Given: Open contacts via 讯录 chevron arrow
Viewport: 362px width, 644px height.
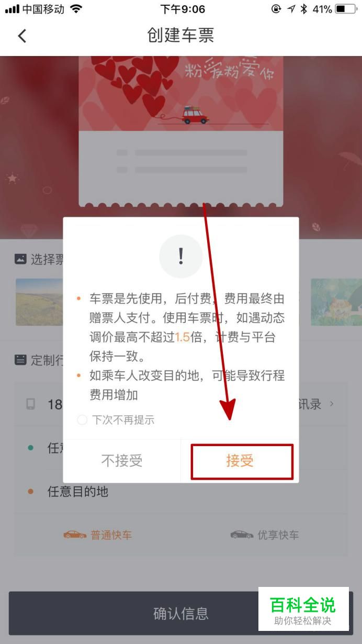Looking at the screenshot, I should [x=331, y=404].
